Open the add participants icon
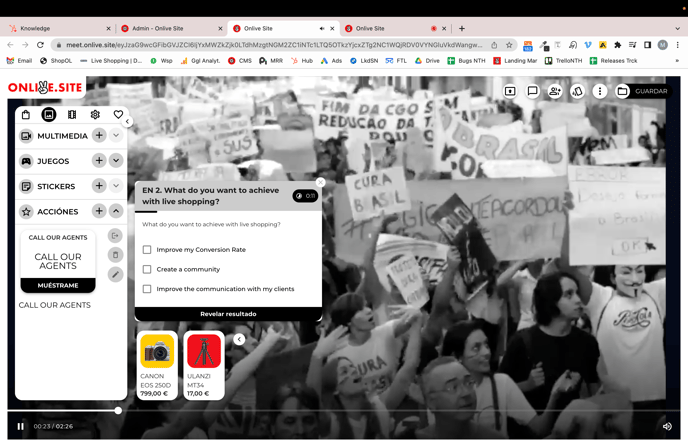The image size is (688, 447). tap(555, 91)
